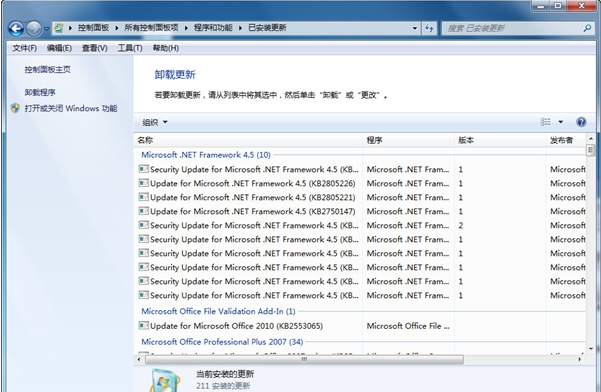Expand the arrow after 控制面板 breadcrumb
The width and height of the screenshot is (601, 392).
(117, 28)
